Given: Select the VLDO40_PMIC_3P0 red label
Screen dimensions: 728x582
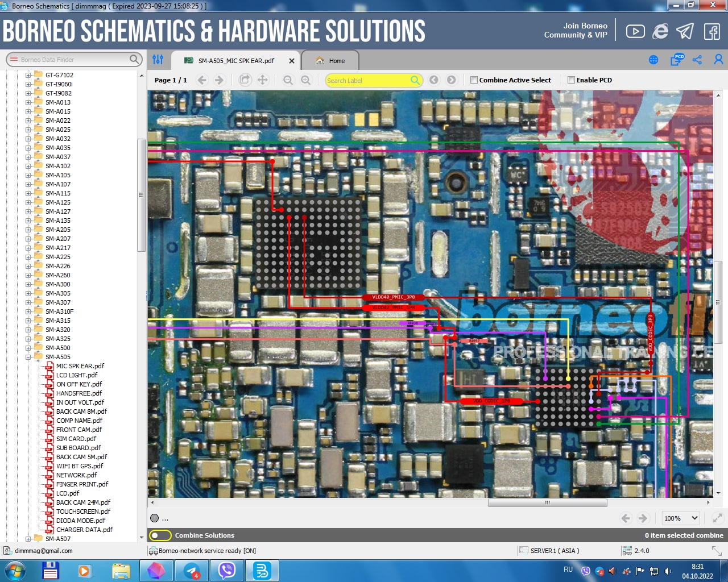Looking at the screenshot, I should pos(393,297).
